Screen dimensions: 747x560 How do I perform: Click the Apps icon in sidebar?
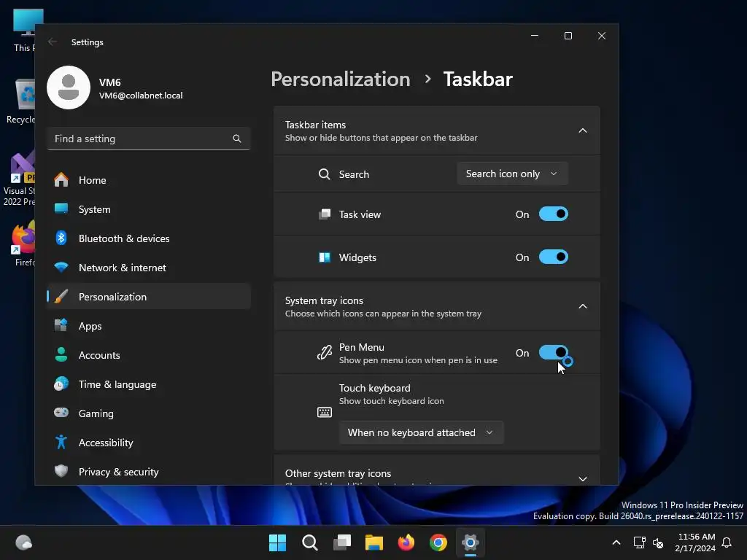pyautogui.click(x=61, y=326)
